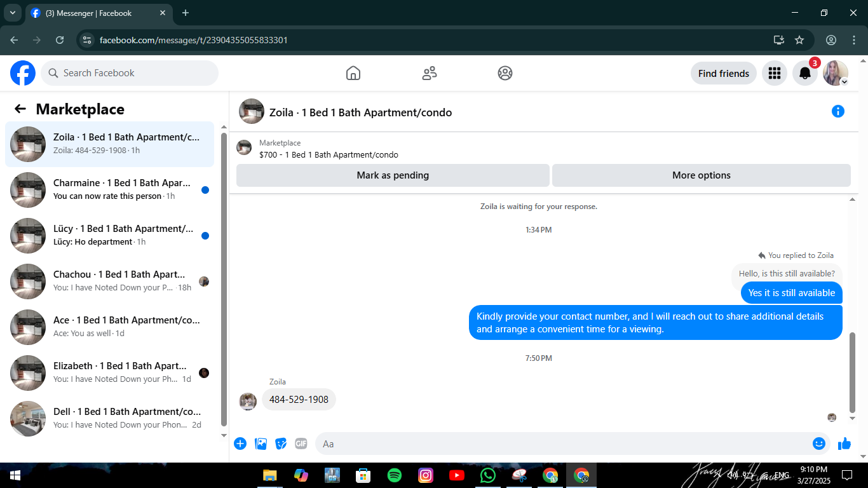Click the Search Facebook field
This screenshot has height=488, width=868.
130,73
